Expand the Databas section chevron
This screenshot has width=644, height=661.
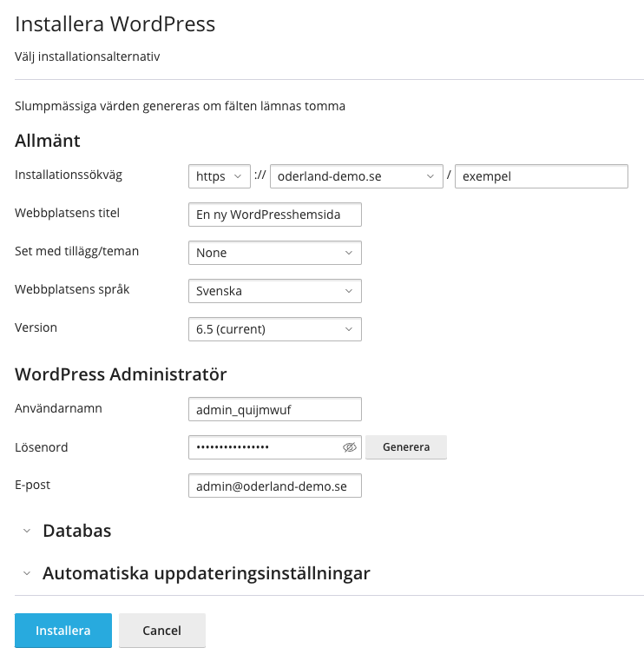click(27, 531)
